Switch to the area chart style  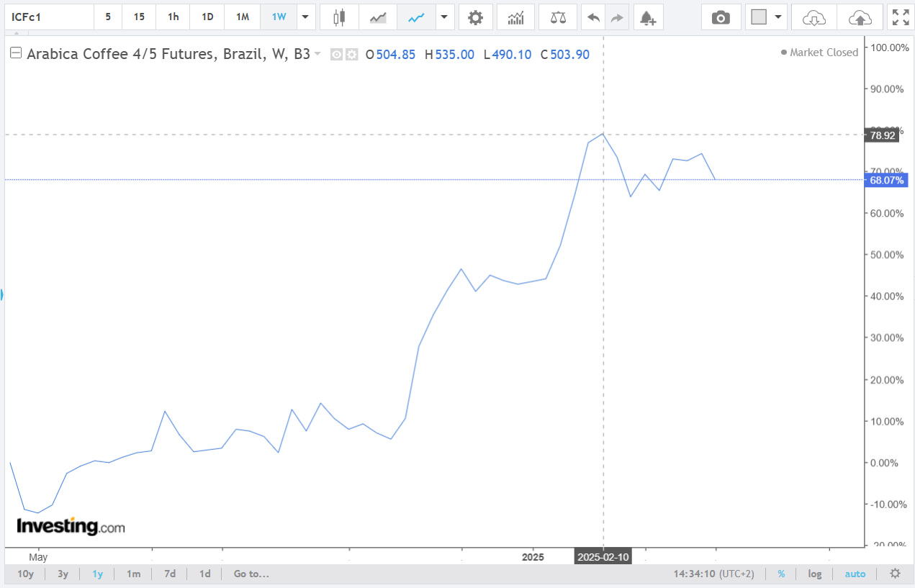point(378,17)
